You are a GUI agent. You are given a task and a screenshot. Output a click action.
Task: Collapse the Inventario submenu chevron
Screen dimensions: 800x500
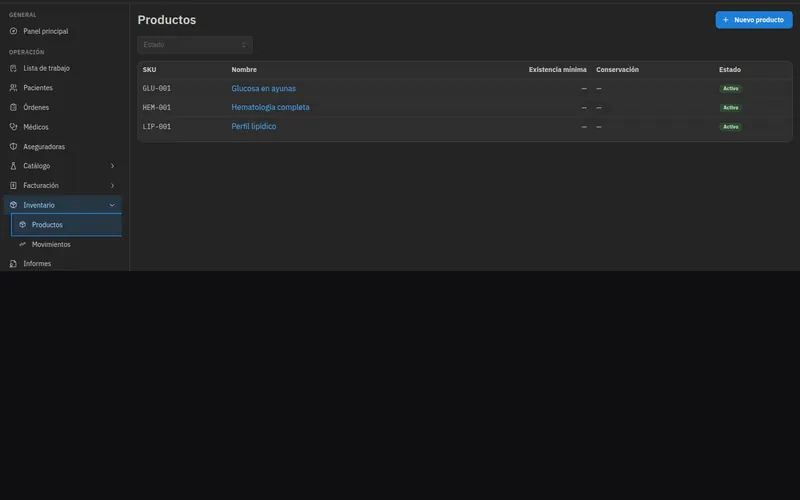click(x=112, y=205)
